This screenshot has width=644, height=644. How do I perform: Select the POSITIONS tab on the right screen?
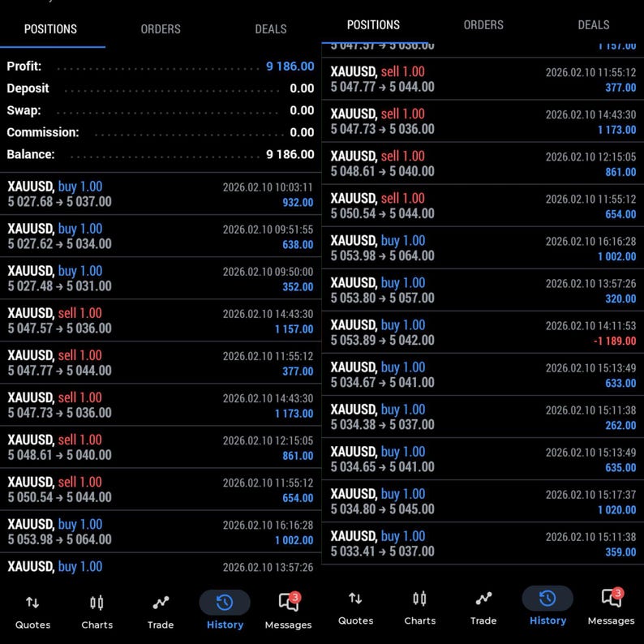[373, 25]
